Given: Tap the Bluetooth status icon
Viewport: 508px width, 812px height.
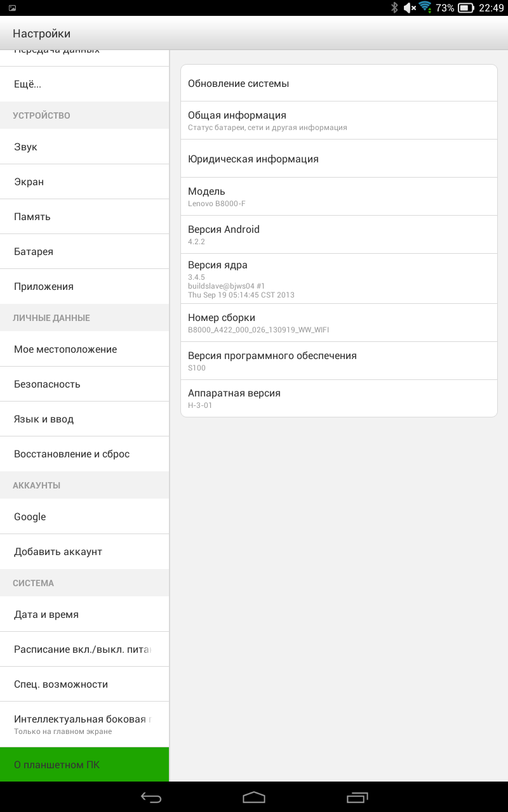Looking at the screenshot, I should click(x=394, y=8).
